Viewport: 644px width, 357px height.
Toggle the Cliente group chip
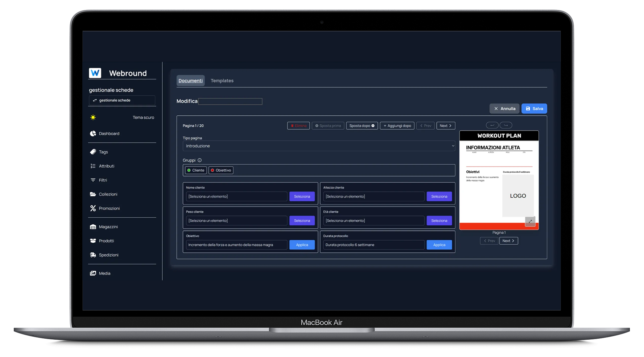tap(196, 170)
